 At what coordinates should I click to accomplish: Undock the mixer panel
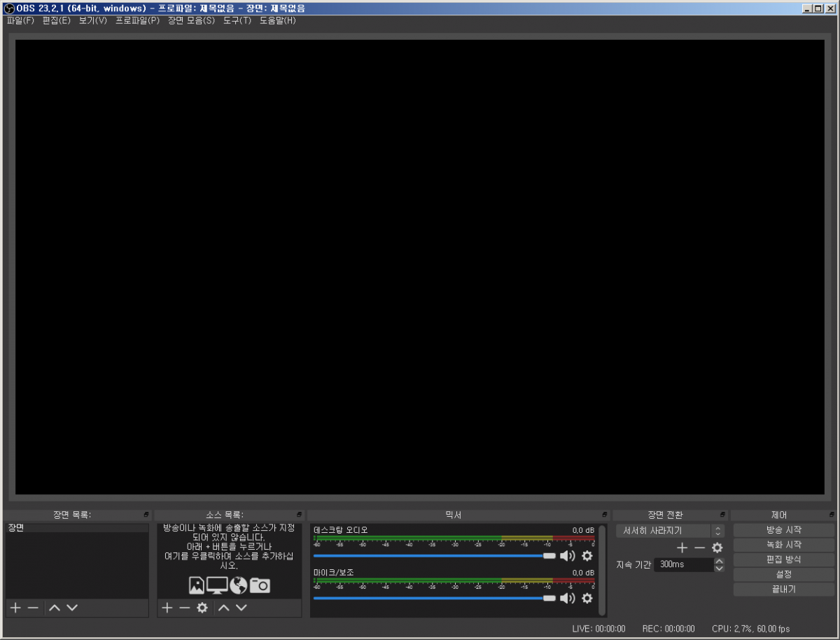(x=604, y=515)
